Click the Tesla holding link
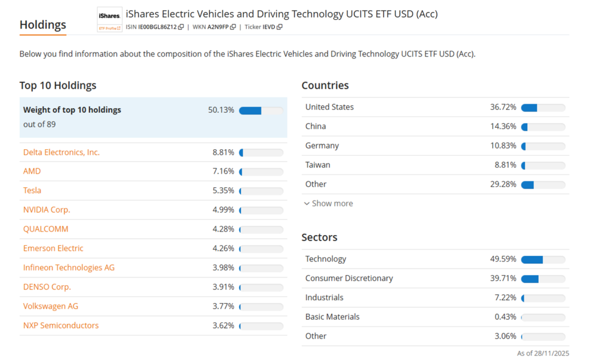The image size is (590, 364). click(x=32, y=190)
